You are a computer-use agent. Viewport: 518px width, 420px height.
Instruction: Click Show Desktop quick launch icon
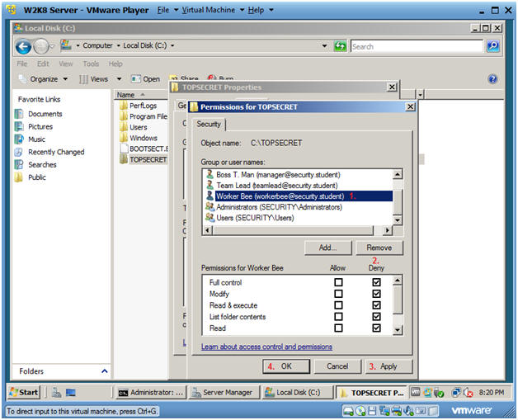[71, 393]
